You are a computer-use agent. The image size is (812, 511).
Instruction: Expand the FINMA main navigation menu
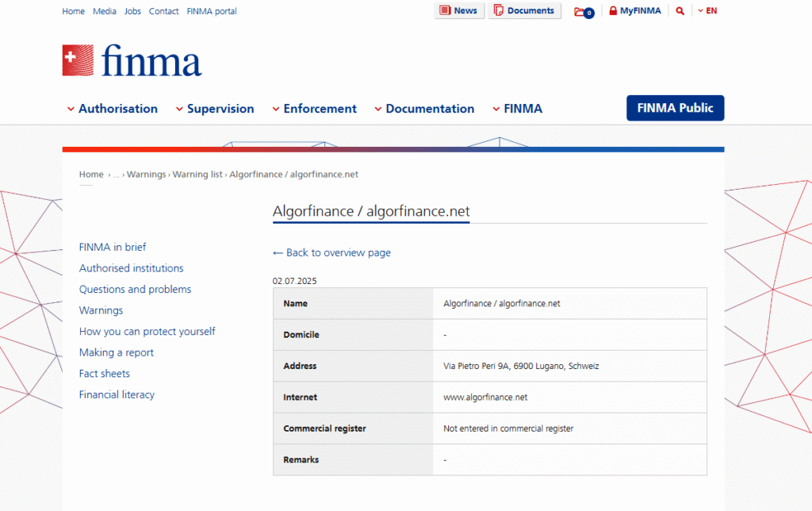tap(517, 109)
